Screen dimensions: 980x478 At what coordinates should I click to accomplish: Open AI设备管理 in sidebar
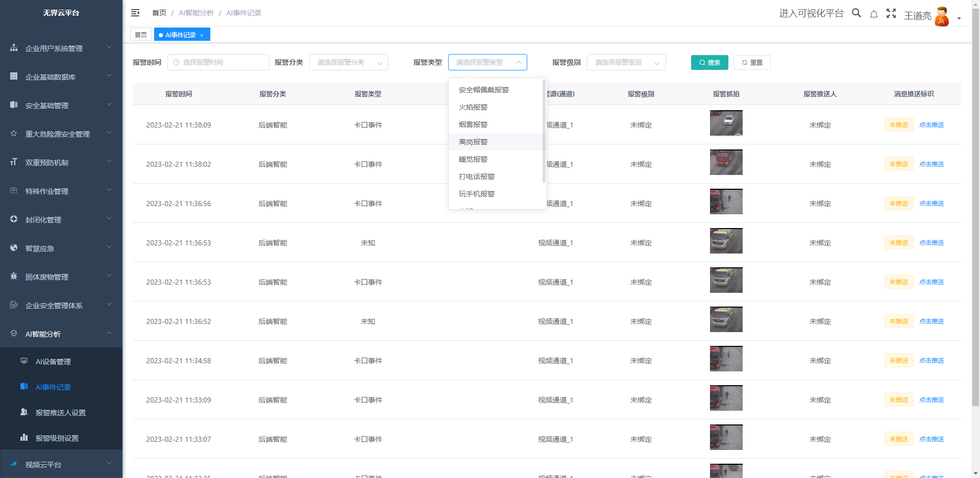click(x=53, y=362)
